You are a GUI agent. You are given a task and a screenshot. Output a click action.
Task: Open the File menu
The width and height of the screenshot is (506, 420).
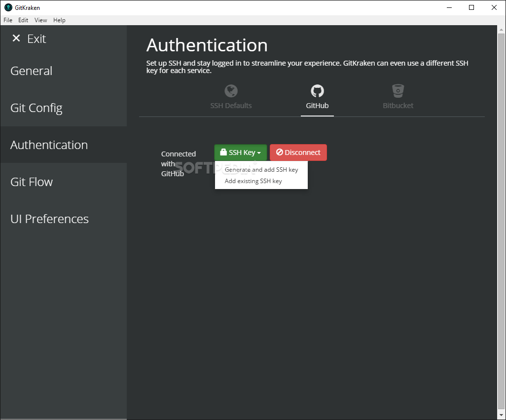click(8, 20)
